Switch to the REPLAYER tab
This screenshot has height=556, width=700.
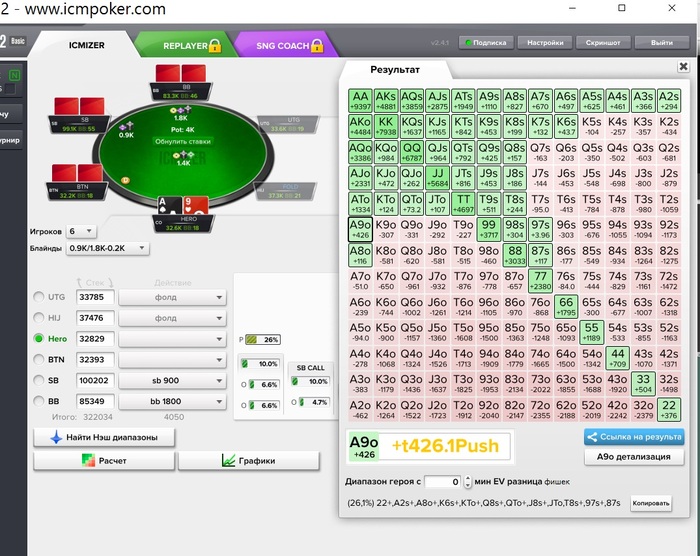pos(185,46)
